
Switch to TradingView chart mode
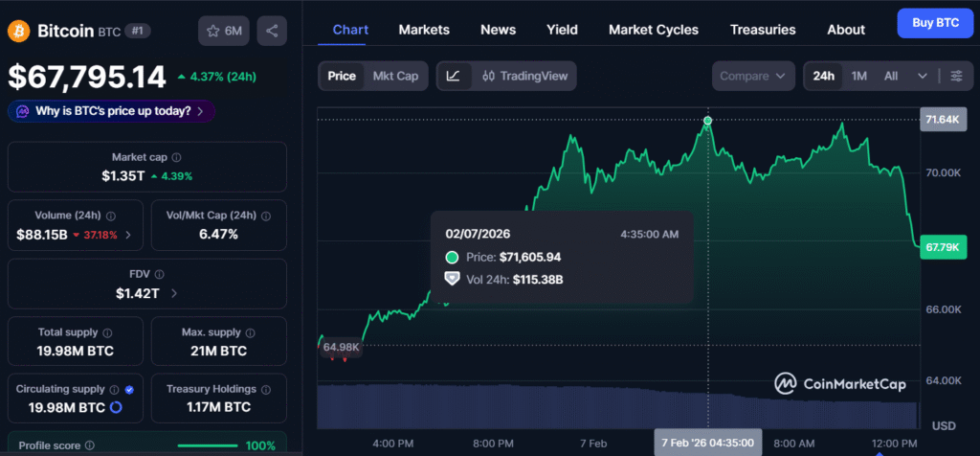point(524,76)
